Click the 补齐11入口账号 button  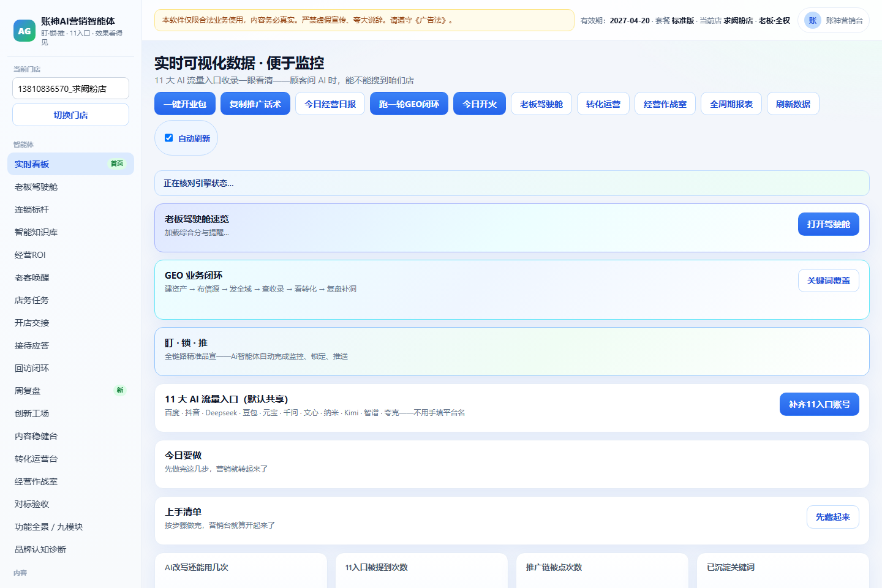tap(820, 404)
